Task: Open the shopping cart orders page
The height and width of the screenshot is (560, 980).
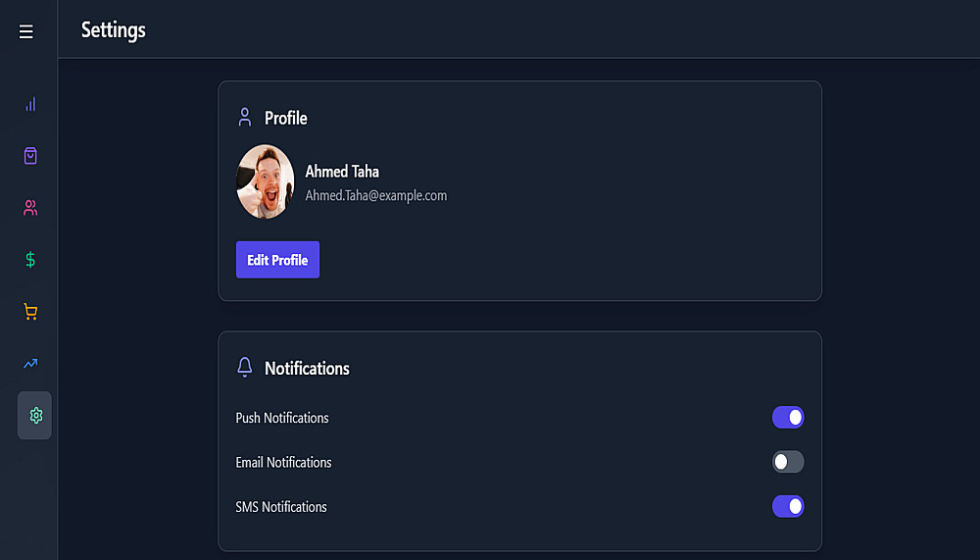Action: (x=30, y=312)
